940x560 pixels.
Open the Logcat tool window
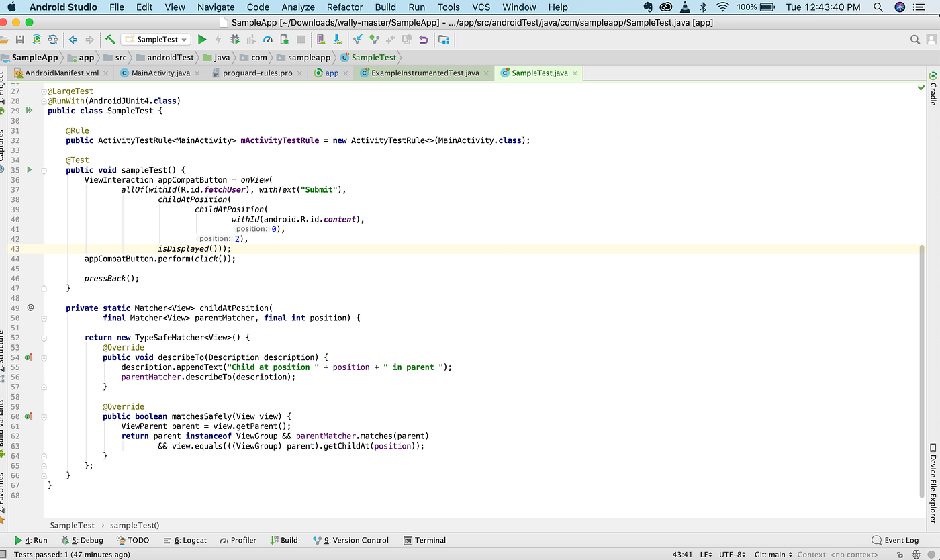coord(186,540)
